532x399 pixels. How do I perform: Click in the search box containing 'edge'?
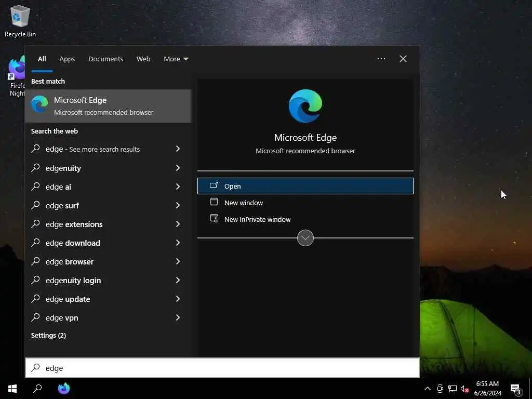[222, 368]
